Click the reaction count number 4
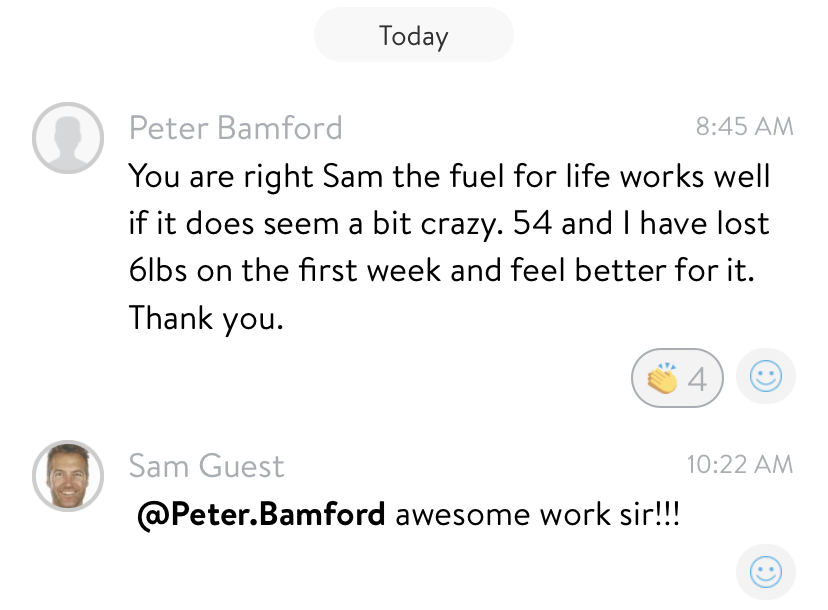This screenshot has height=610, width=828. [x=697, y=379]
